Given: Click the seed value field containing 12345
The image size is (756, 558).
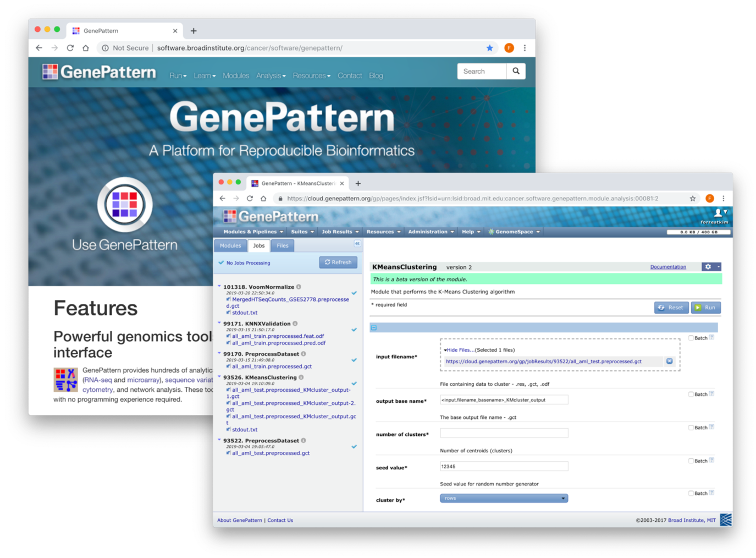Looking at the screenshot, I should 504,466.
